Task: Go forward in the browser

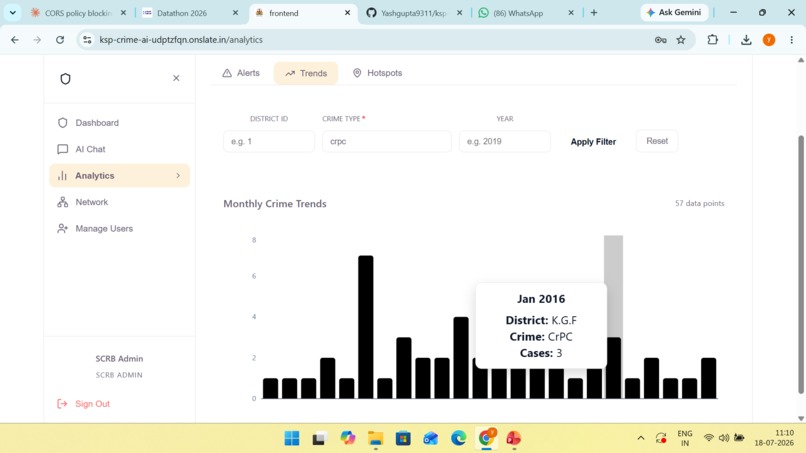Action: [37, 40]
